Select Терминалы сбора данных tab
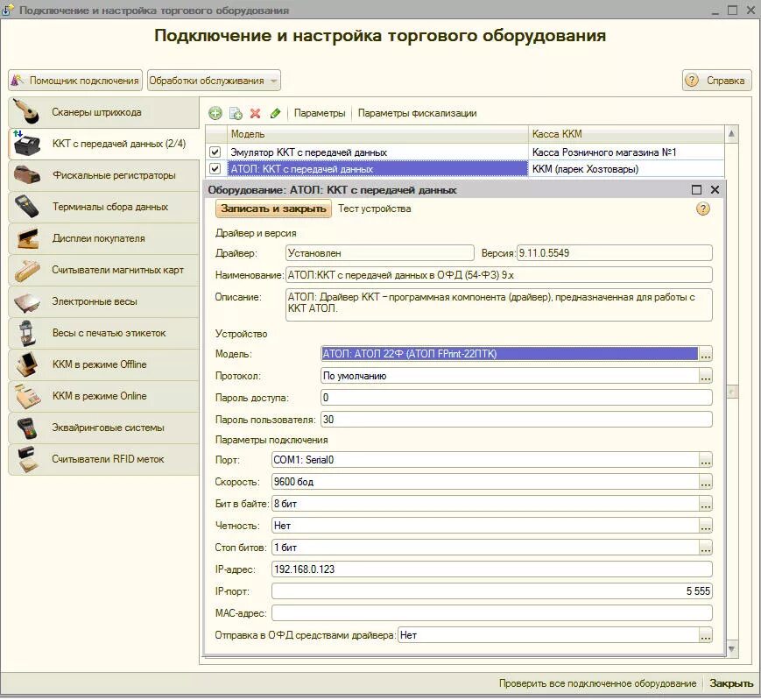Viewport: 761px width, 700px height. point(103,207)
